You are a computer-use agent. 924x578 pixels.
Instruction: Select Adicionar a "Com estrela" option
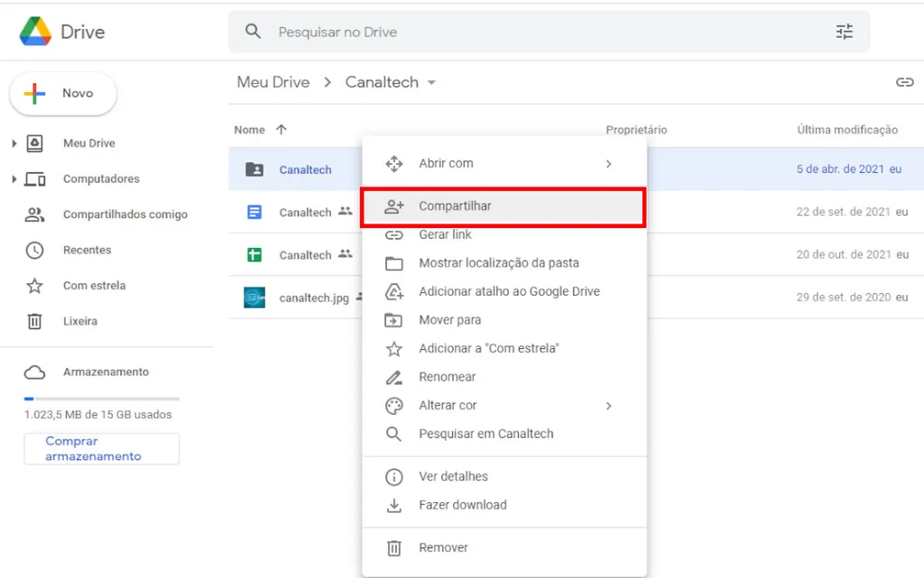click(x=504, y=348)
